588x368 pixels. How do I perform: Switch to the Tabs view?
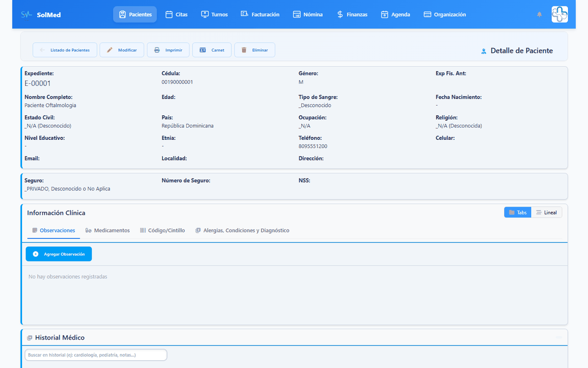pos(517,212)
